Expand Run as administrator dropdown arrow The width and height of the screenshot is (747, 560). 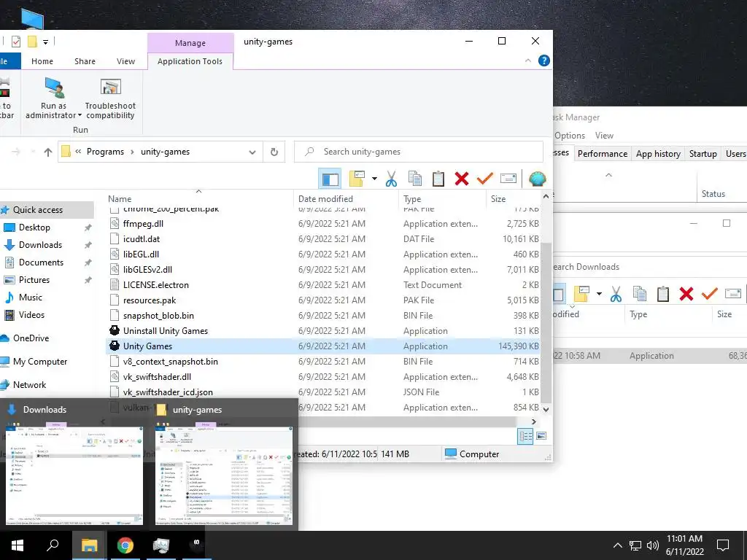(x=80, y=115)
